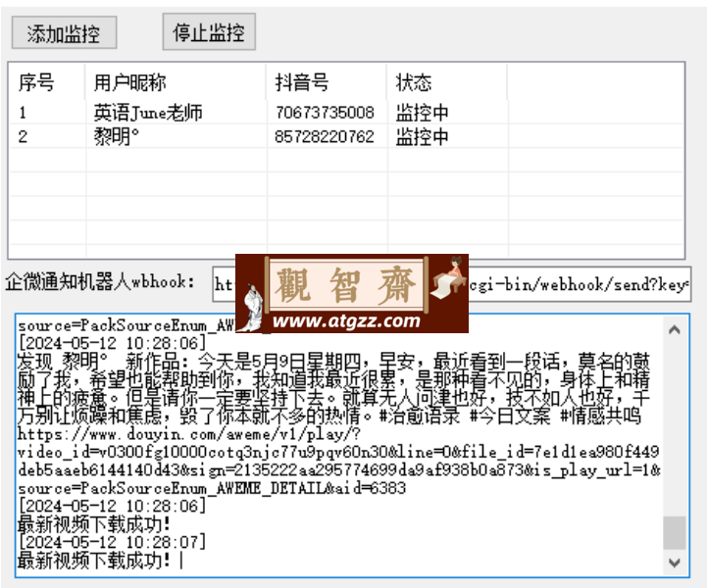The image size is (707, 588).
Task: Select the 序号 column header
Action: pyautogui.click(x=47, y=82)
